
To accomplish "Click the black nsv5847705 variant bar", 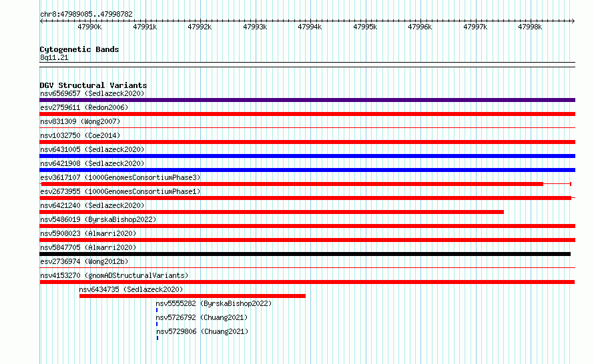I will click(x=305, y=254).
